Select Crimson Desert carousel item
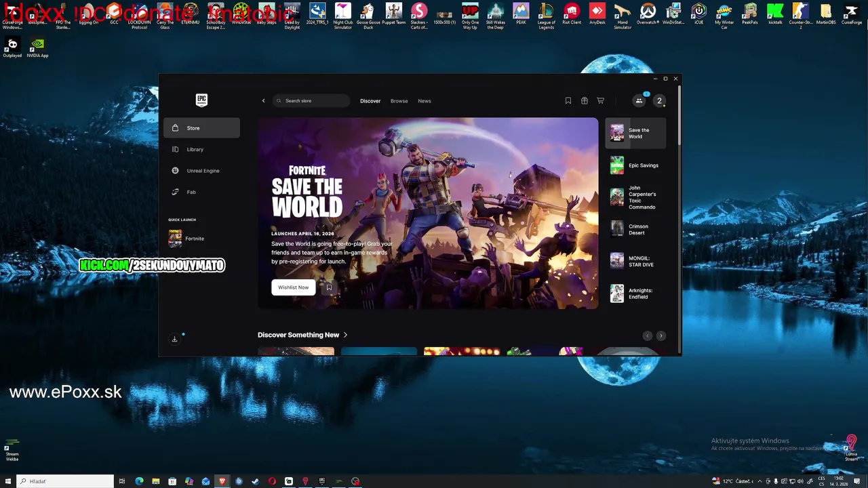The image size is (868, 488). click(635, 229)
